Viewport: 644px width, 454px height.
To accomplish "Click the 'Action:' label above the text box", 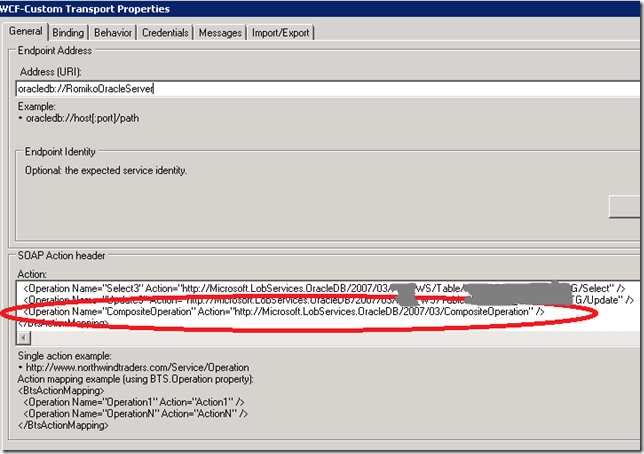I will (x=31, y=270).
